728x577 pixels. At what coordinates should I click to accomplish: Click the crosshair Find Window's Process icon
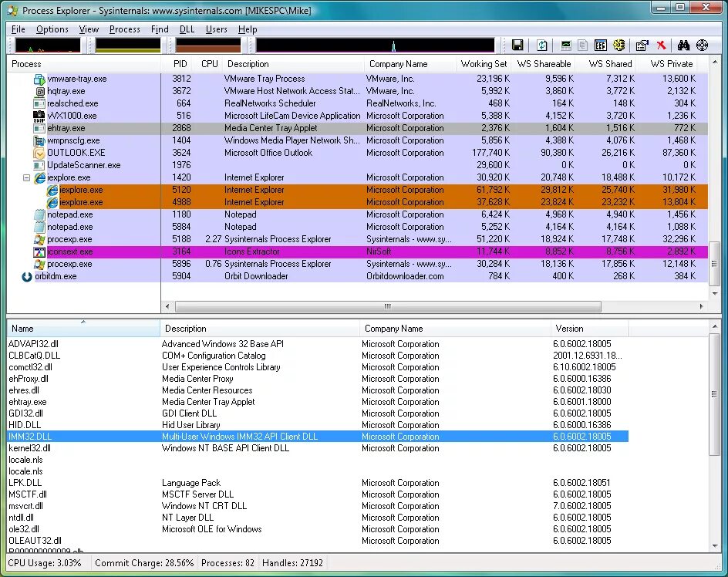tap(702, 45)
